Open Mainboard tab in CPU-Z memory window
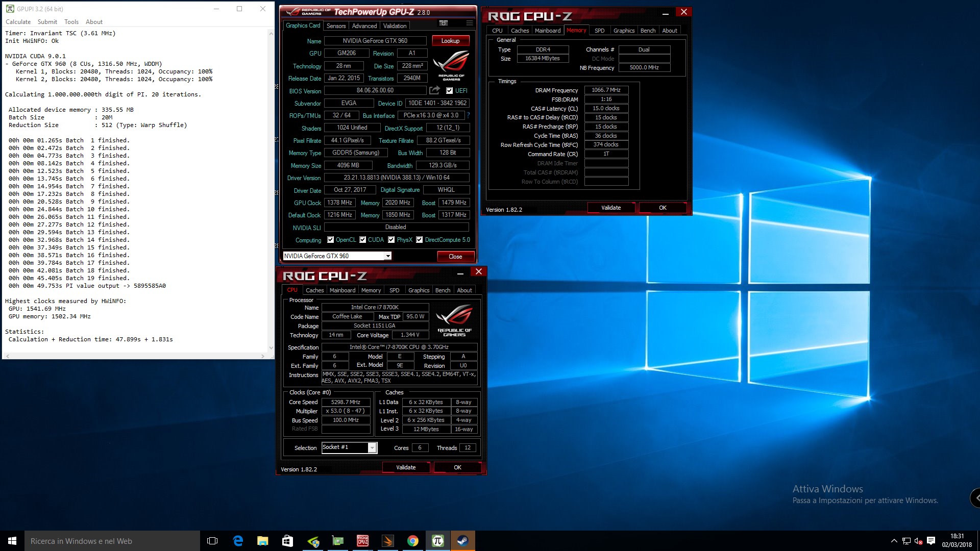Screen dimensions: 980x551 tap(548, 31)
